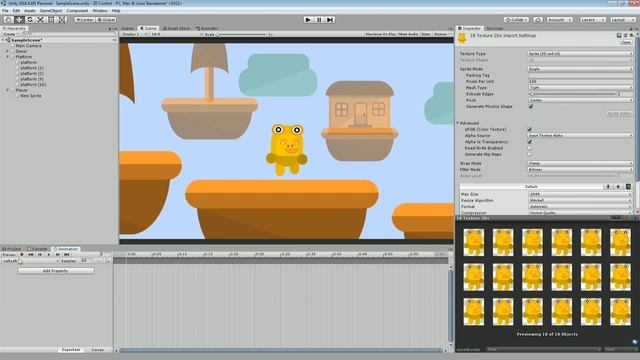Image resolution: width=640 pixels, height=360 pixels.
Task: Toggle Stats overlay in Game view
Action: click(426, 34)
